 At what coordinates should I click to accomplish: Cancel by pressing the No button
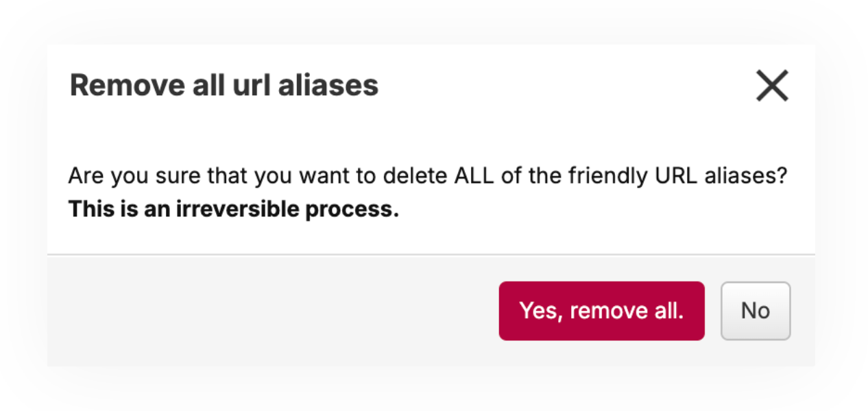click(755, 311)
